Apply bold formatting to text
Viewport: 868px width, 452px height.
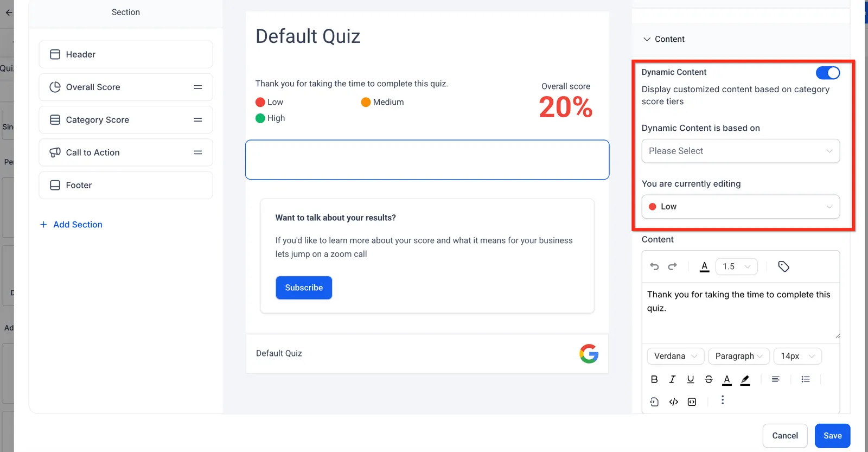(x=654, y=379)
